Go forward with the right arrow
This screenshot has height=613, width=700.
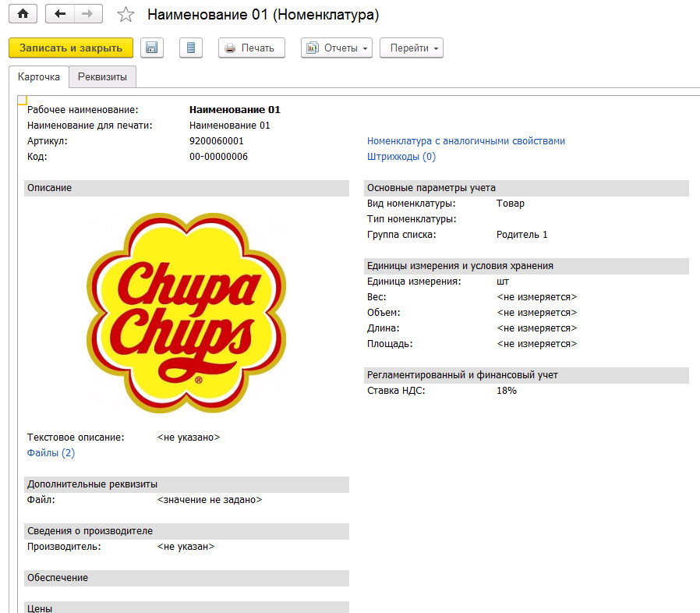point(87,14)
